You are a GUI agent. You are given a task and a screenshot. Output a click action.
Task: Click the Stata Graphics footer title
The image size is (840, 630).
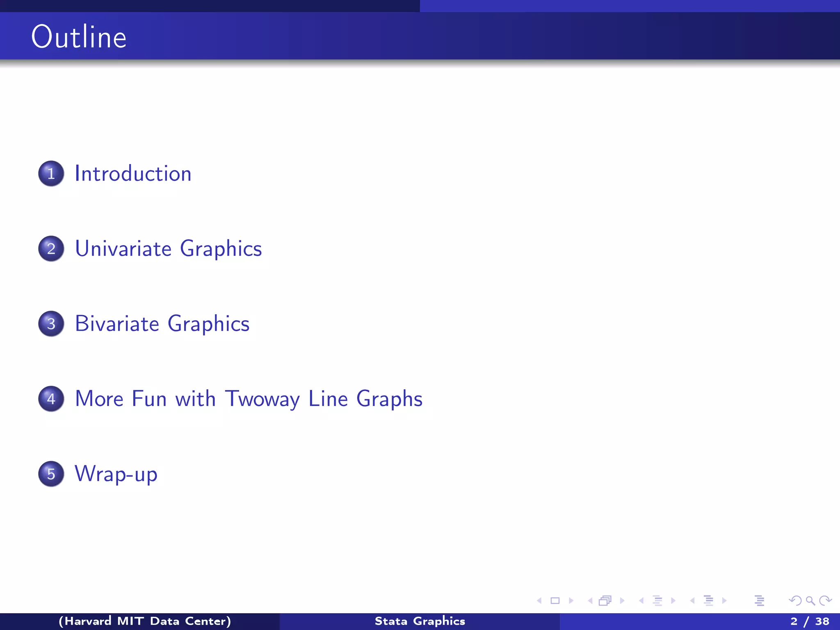(420, 621)
